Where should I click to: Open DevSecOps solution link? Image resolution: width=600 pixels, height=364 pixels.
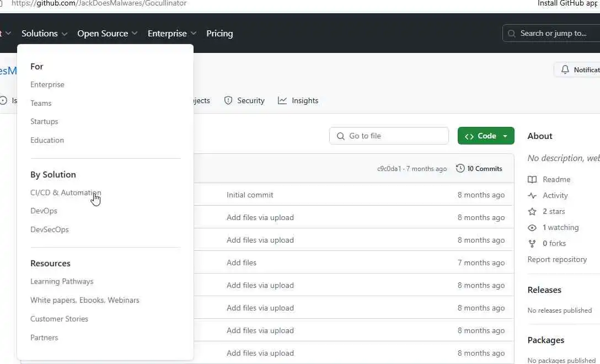click(50, 229)
